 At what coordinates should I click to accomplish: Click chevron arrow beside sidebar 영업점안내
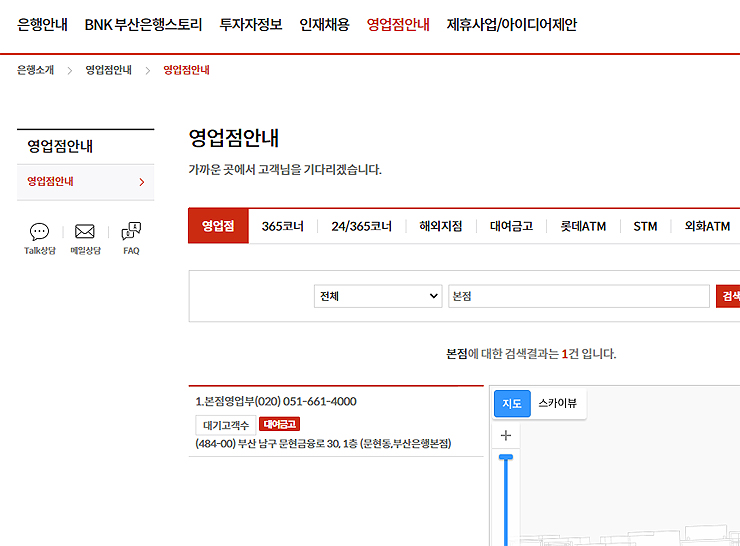click(x=142, y=182)
